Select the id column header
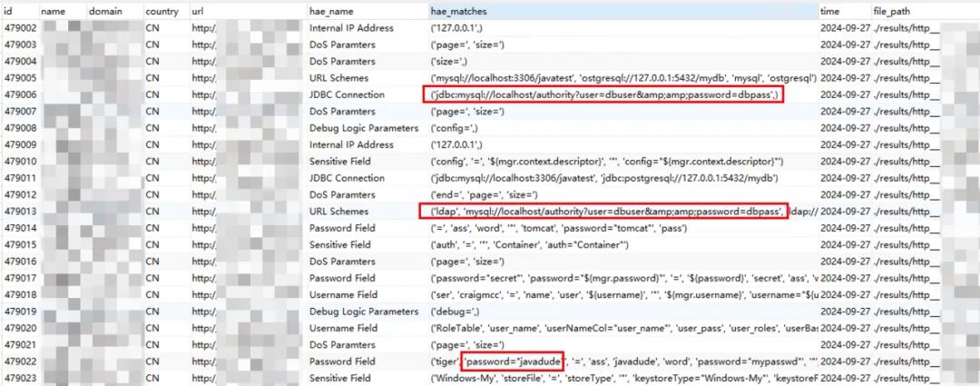Screen dimensions: 980x386 point(19,11)
